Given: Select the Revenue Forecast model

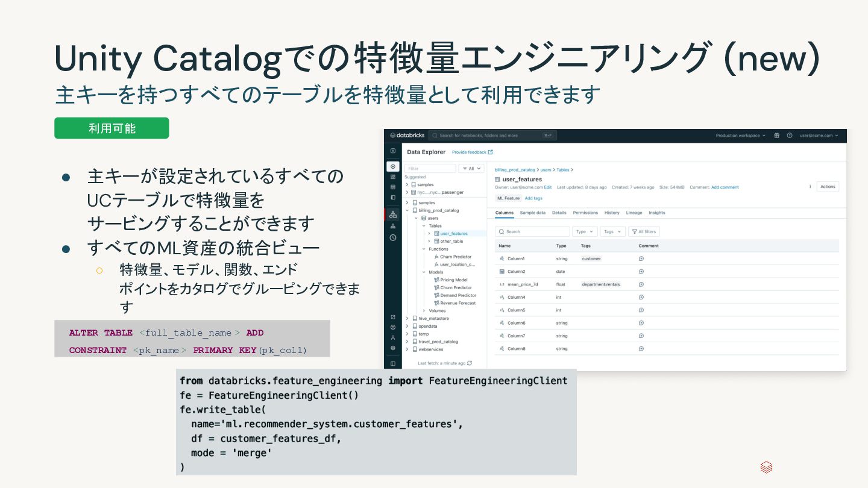Looking at the screenshot, I should [x=458, y=303].
